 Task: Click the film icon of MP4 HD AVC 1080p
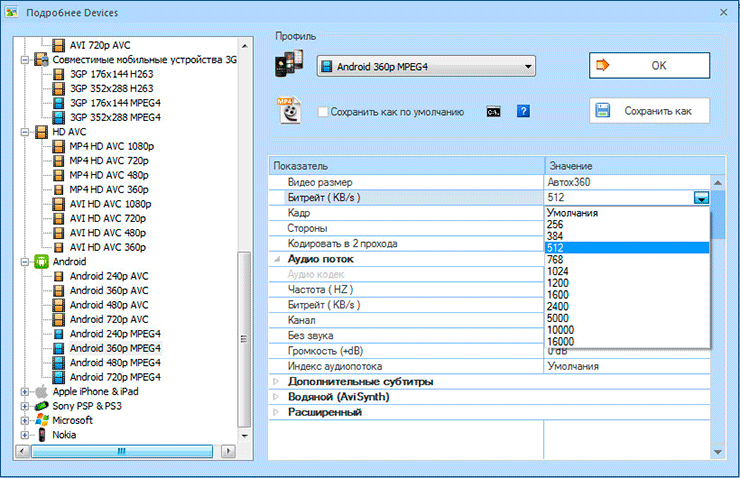[59, 146]
